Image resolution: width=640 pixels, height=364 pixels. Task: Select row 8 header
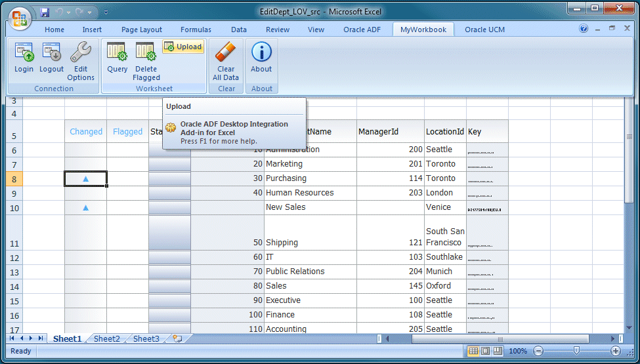pos(14,179)
